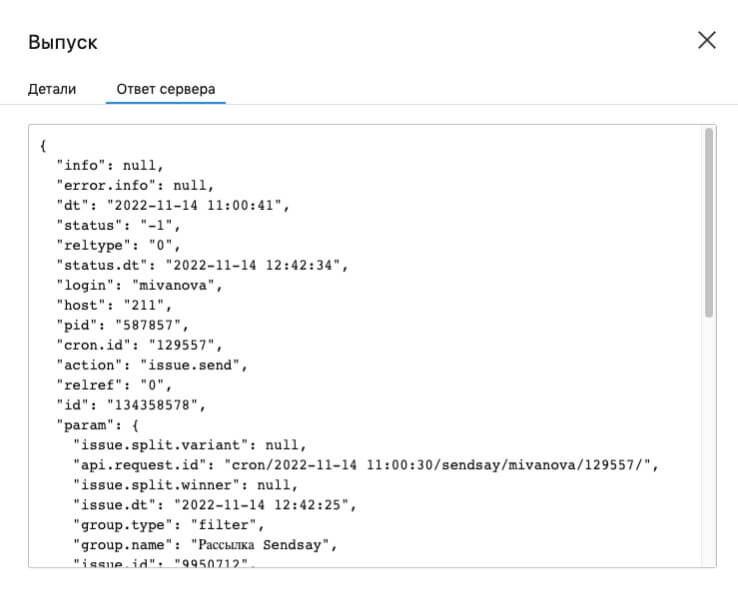Image resolution: width=738 pixels, height=594 pixels.
Task: Click the "pid": "587857" line
Action: point(123,325)
